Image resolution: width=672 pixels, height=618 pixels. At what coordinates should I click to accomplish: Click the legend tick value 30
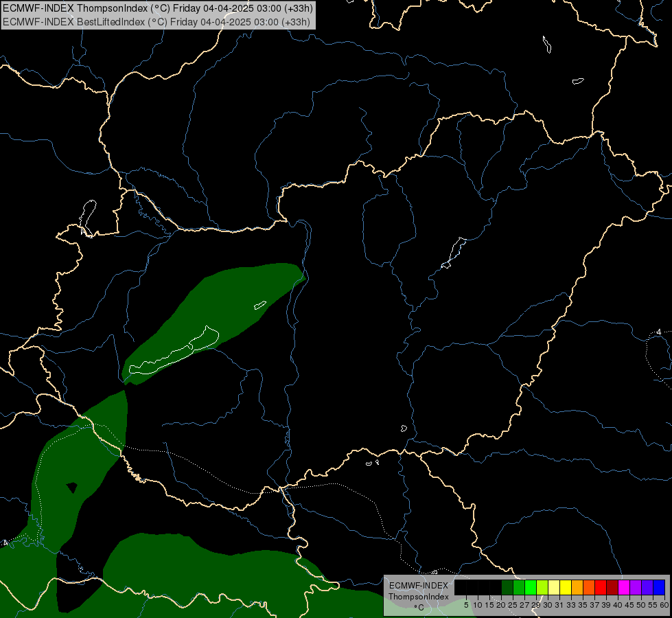pos(548,605)
